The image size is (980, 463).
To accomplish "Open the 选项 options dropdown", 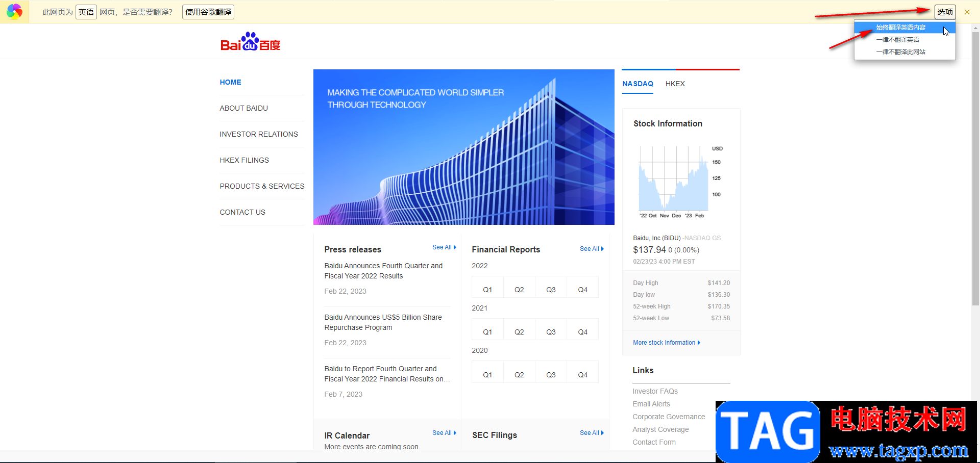I will pos(945,12).
